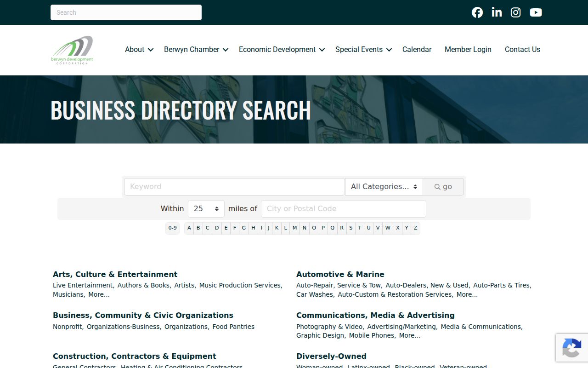Click the City or Postal Code field
This screenshot has height=368, width=588.
[x=344, y=209]
